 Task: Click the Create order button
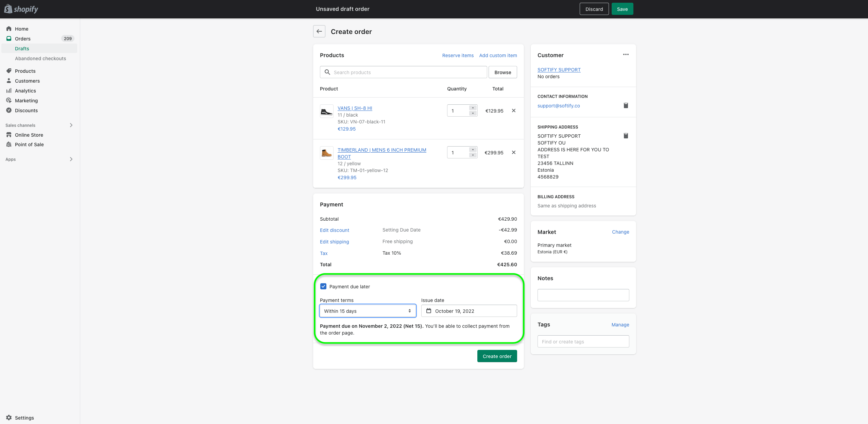(x=497, y=356)
